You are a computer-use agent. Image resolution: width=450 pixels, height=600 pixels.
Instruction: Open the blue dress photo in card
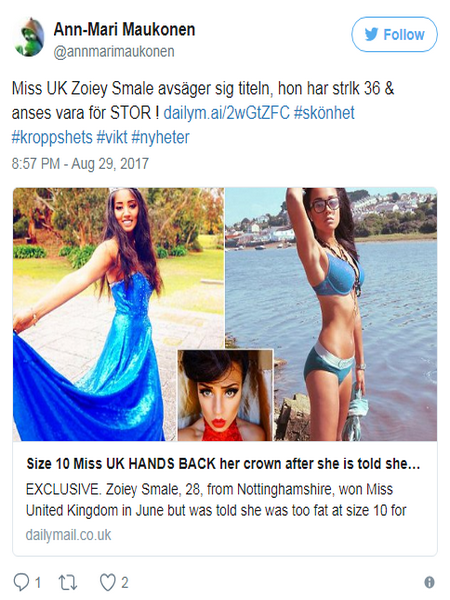[95, 314]
